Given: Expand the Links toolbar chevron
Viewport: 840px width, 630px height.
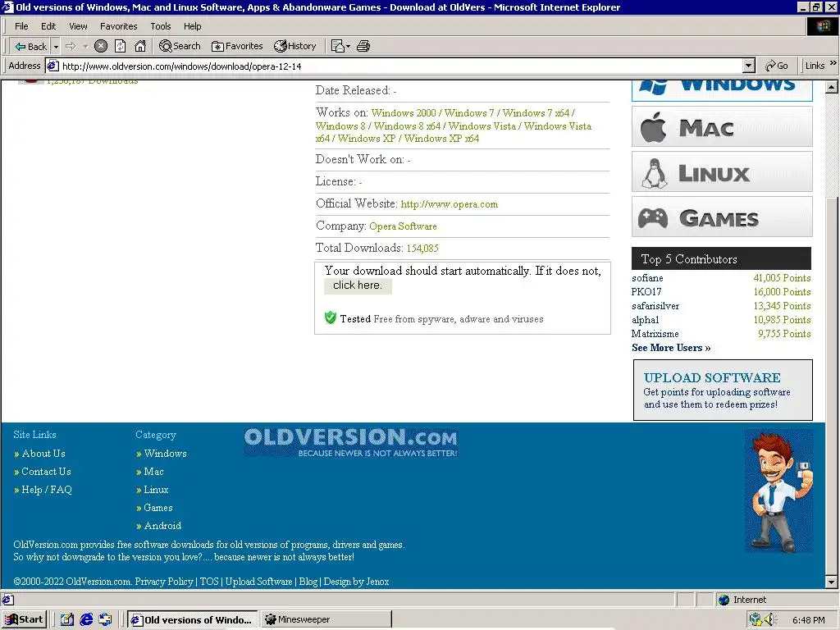Looking at the screenshot, I should [x=833, y=63].
